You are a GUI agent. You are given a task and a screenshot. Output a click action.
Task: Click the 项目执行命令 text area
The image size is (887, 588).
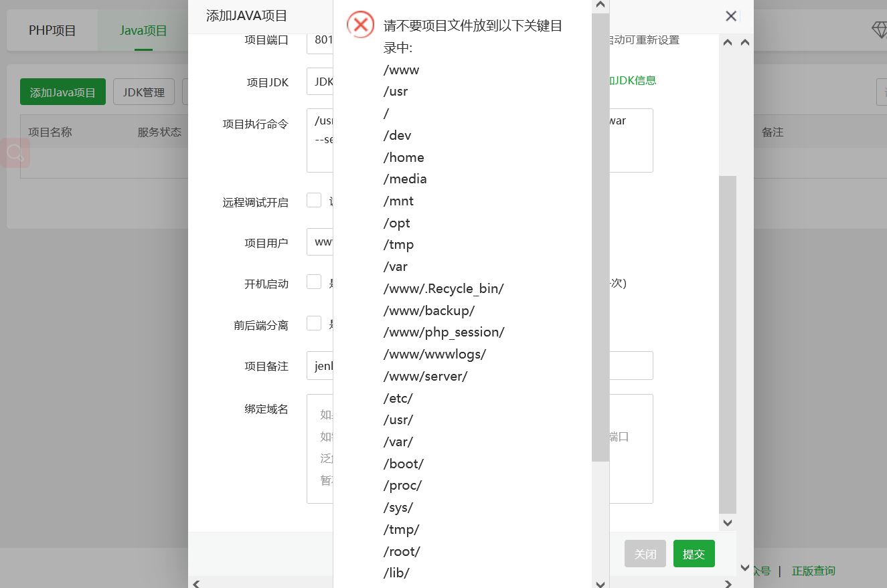click(479, 140)
